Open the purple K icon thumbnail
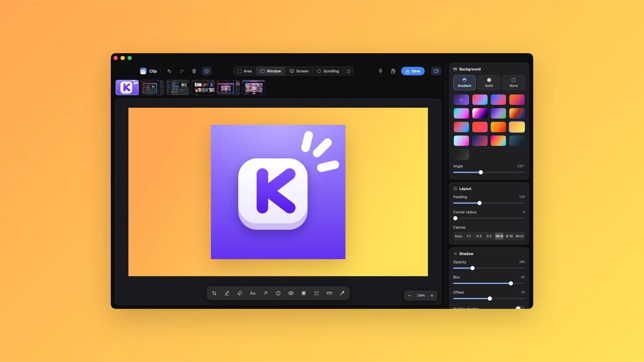 tap(127, 87)
